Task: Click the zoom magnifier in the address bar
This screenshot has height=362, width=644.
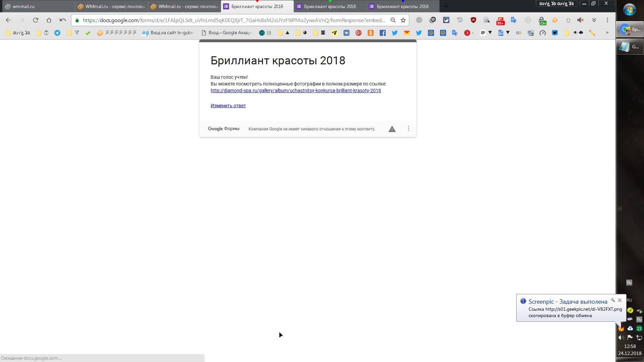Action: [x=393, y=20]
